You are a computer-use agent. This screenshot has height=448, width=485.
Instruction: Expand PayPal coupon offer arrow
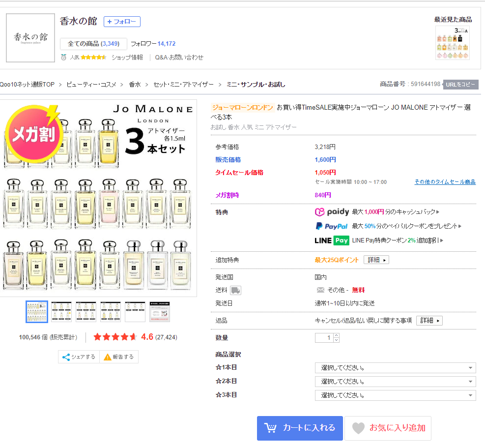(460, 226)
